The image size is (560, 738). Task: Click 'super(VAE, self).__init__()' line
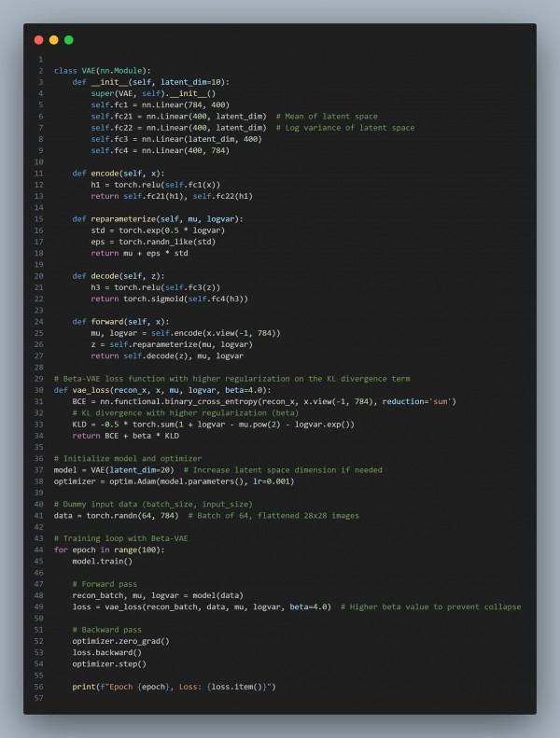(153, 93)
